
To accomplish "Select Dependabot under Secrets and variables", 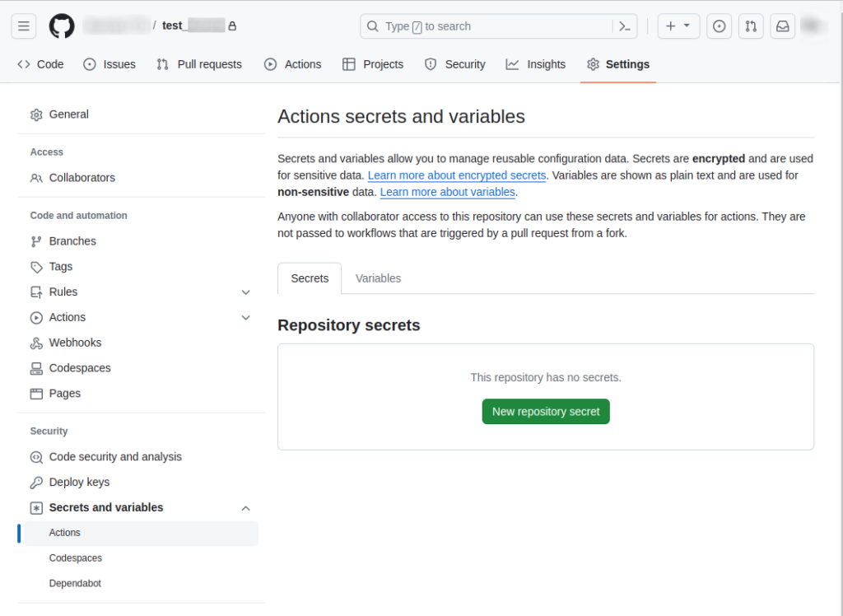I will (x=75, y=583).
